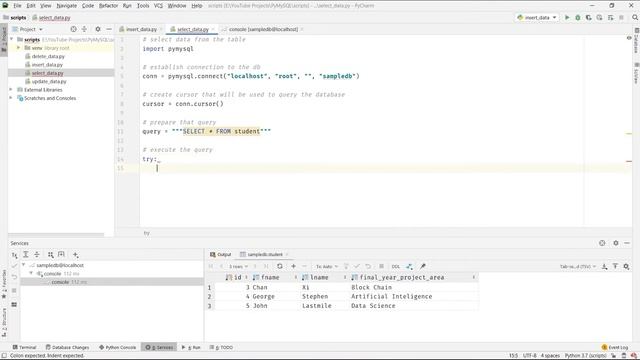The width and height of the screenshot is (640, 360).
Task: Collapse the console parent node in Services
Action: click(x=31, y=273)
